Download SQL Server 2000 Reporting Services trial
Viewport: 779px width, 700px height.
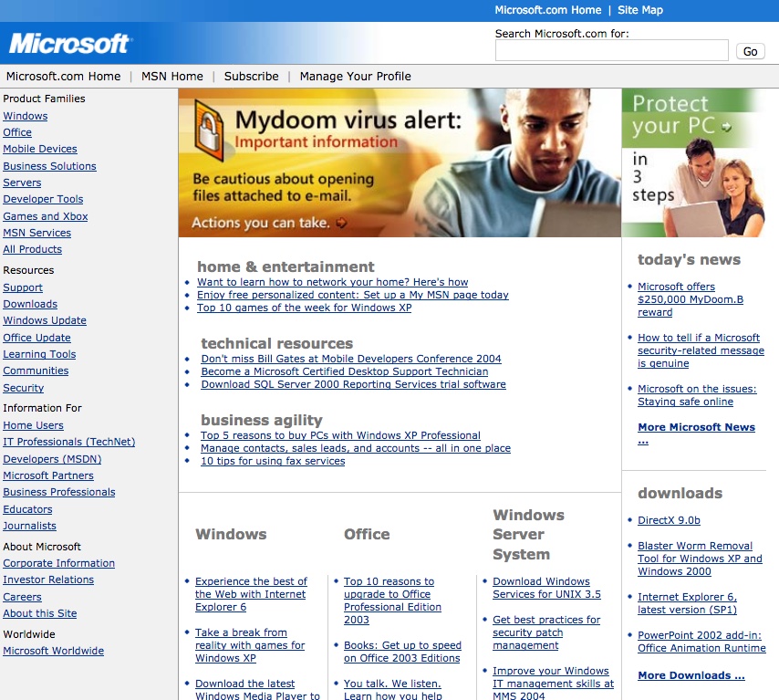[353, 384]
